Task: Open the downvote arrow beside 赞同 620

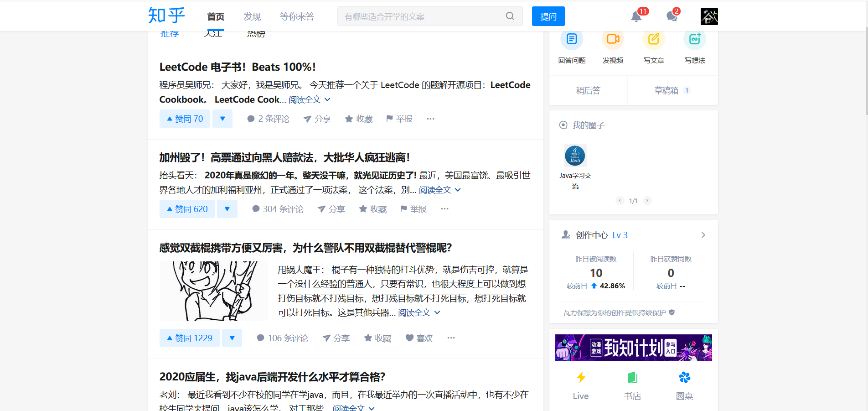Action: click(x=227, y=208)
